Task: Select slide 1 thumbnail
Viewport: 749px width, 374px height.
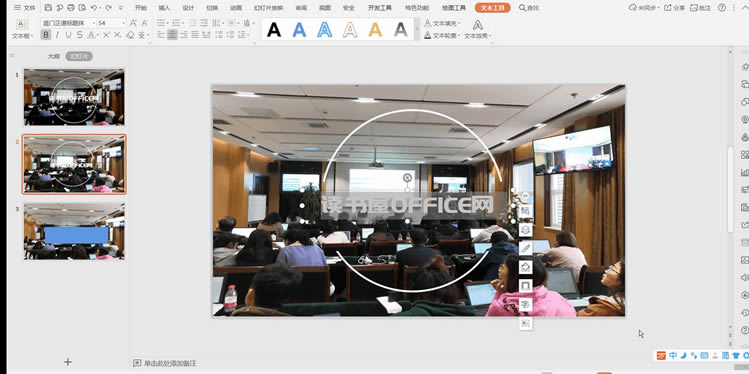Action: (x=74, y=97)
